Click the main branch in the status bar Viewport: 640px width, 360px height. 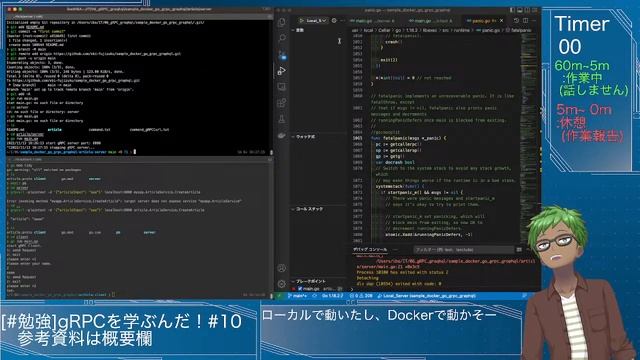(x=297, y=296)
